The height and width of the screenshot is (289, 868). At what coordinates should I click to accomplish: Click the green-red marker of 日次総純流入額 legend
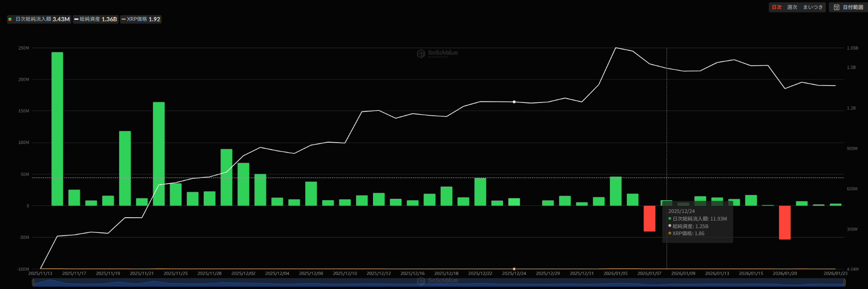(x=10, y=19)
